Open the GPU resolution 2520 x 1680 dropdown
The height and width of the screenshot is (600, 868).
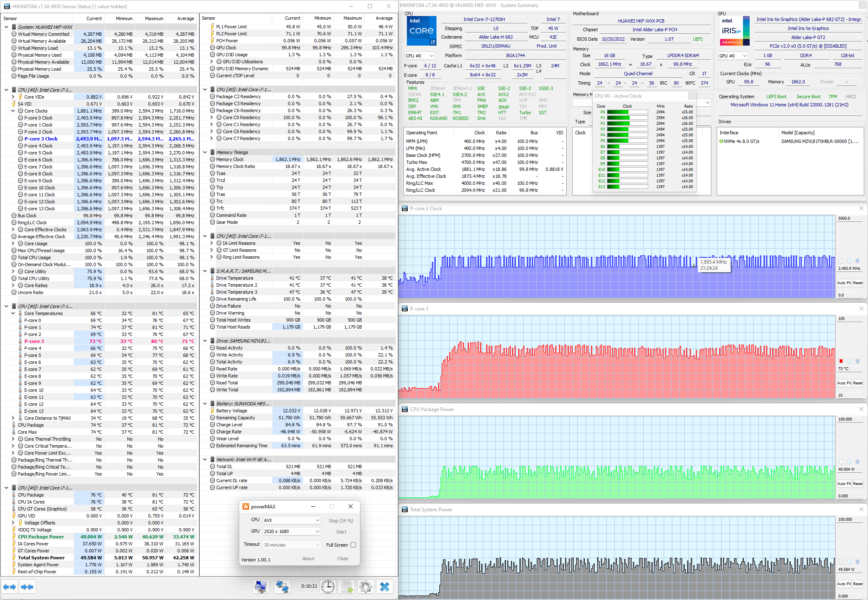[x=291, y=531]
